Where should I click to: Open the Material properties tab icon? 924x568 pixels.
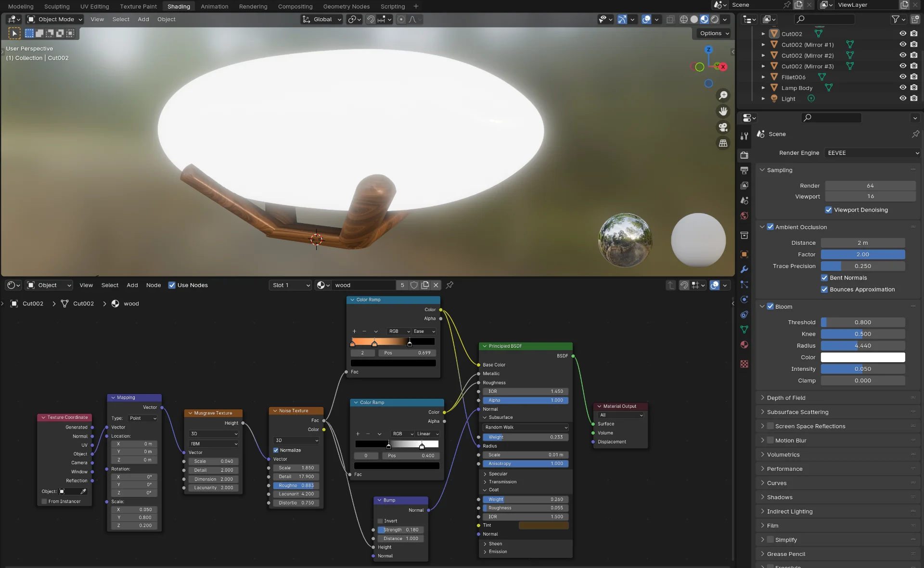(744, 345)
